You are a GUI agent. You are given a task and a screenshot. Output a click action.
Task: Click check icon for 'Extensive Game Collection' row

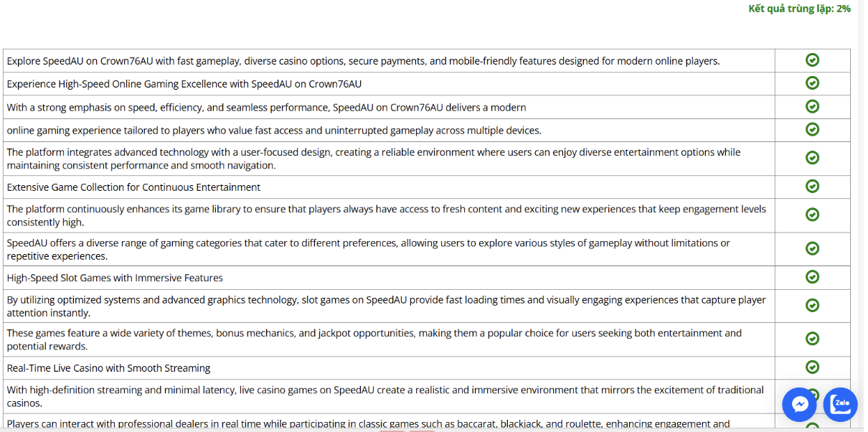pos(812,187)
